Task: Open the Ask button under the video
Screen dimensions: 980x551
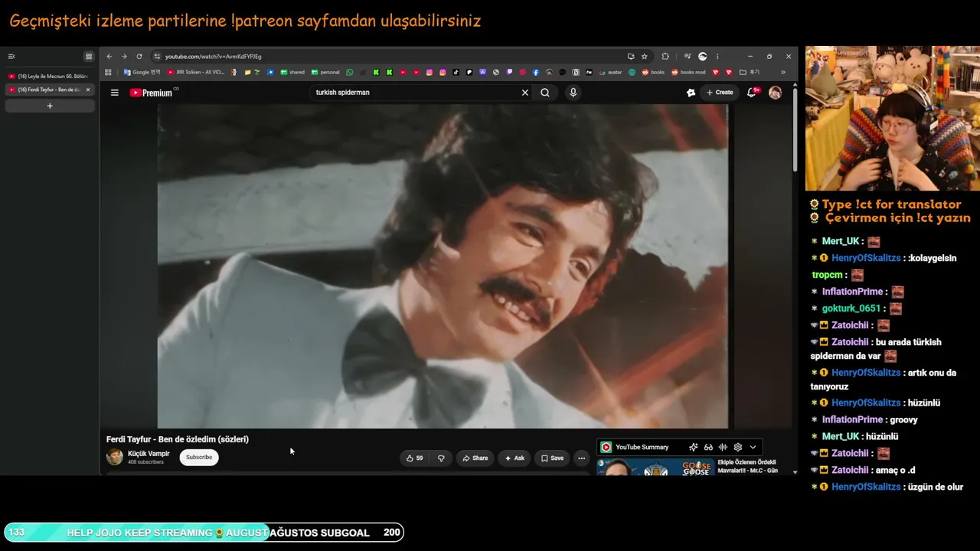Action: tap(514, 458)
